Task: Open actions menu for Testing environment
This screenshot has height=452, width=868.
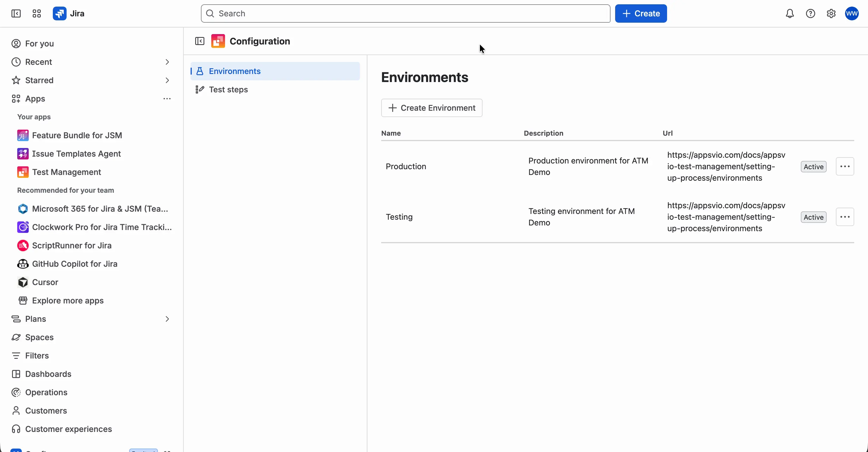Action: click(x=845, y=217)
